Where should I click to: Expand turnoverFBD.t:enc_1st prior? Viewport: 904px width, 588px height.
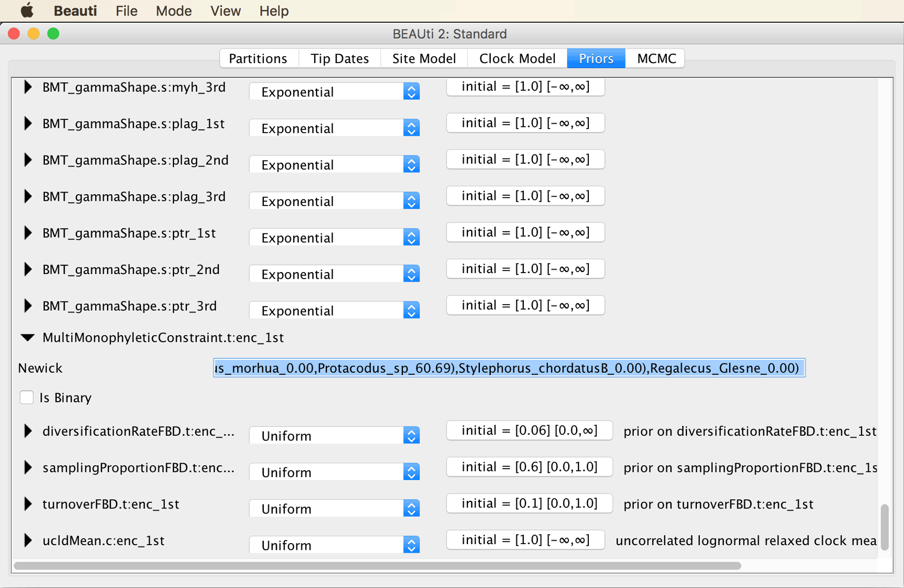tap(28, 504)
